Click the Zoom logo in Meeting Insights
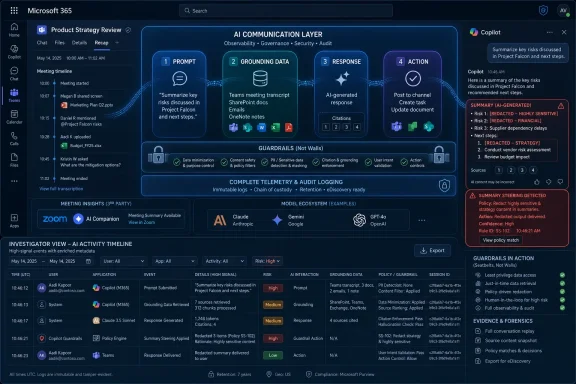This screenshot has height=384, width=576. point(55,219)
